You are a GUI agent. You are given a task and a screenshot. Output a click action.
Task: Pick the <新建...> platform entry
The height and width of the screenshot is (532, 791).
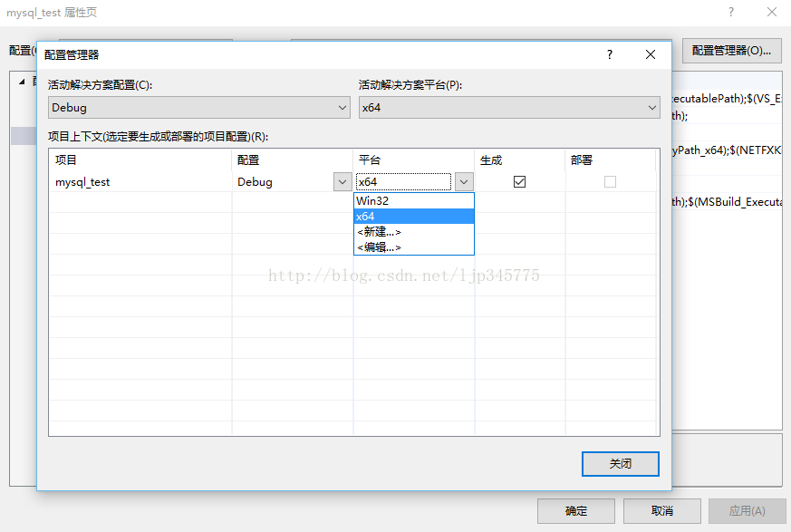[x=414, y=232]
